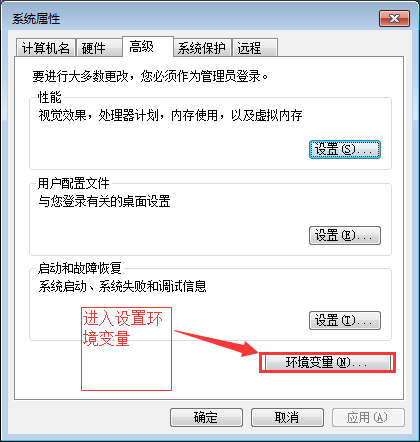The width and height of the screenshot is (420, 442).
Task: Click the administrator login notice text
Action: pyautogui.click(x=150, y=76)
